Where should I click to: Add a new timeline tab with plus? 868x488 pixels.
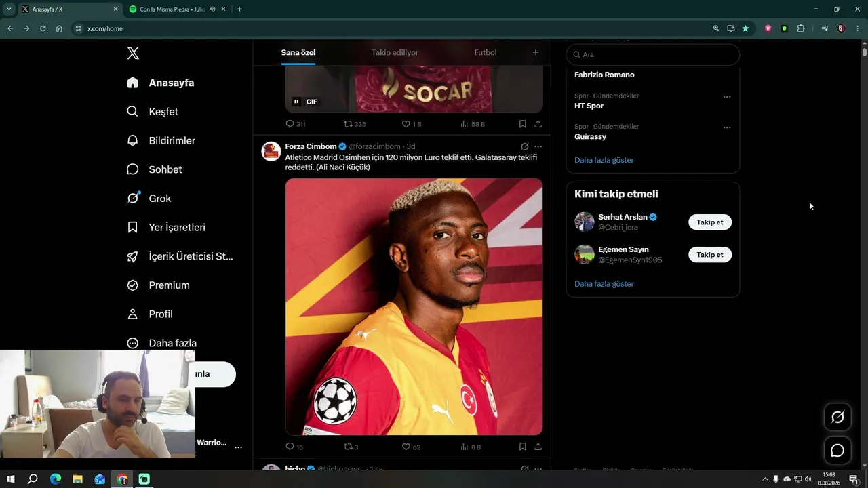click(535, 53)
